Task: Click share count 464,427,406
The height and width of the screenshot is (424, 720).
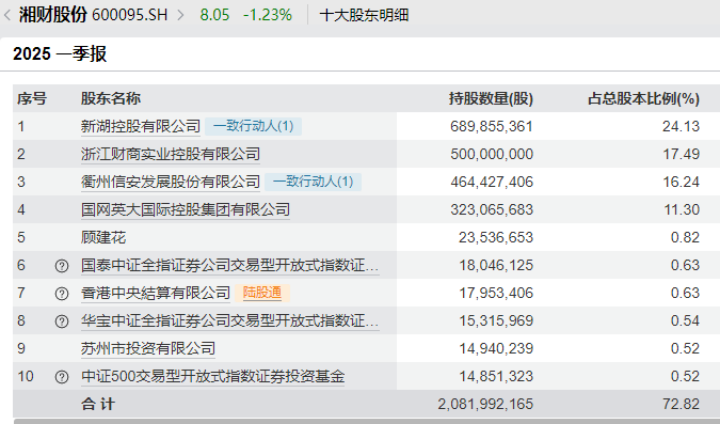Action: [491, 182]
